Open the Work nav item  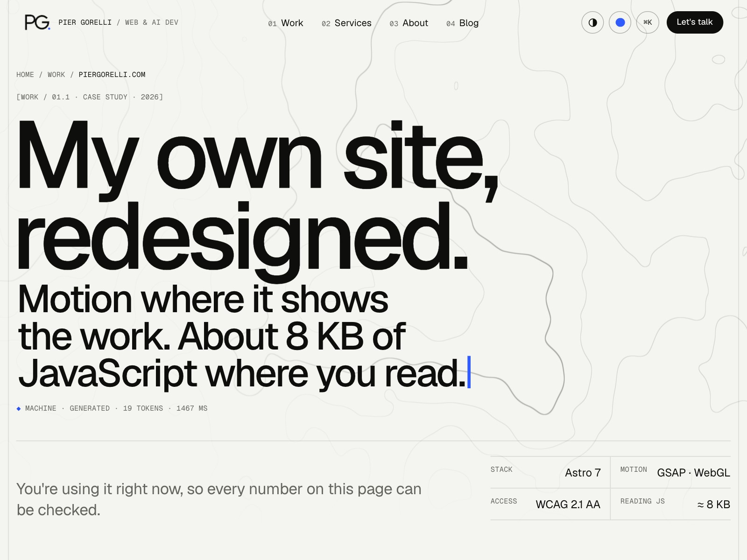tap(286, 23)
